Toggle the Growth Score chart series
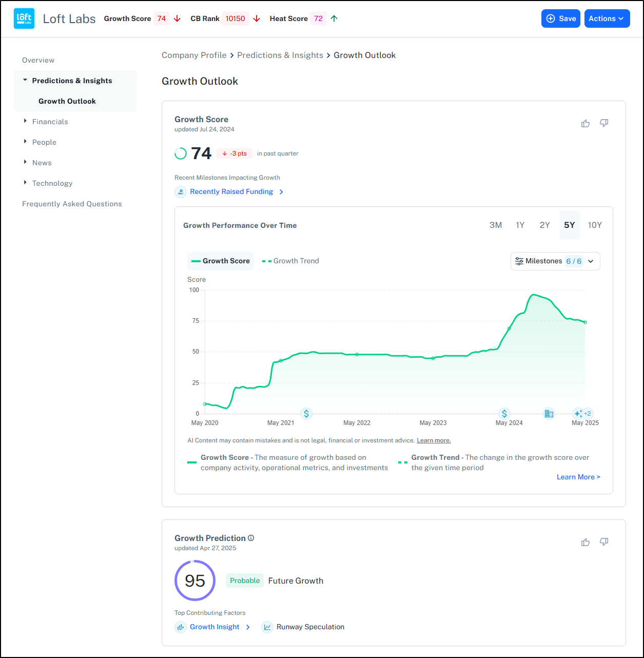Viewport: 644px width, 658px height. 221,261
